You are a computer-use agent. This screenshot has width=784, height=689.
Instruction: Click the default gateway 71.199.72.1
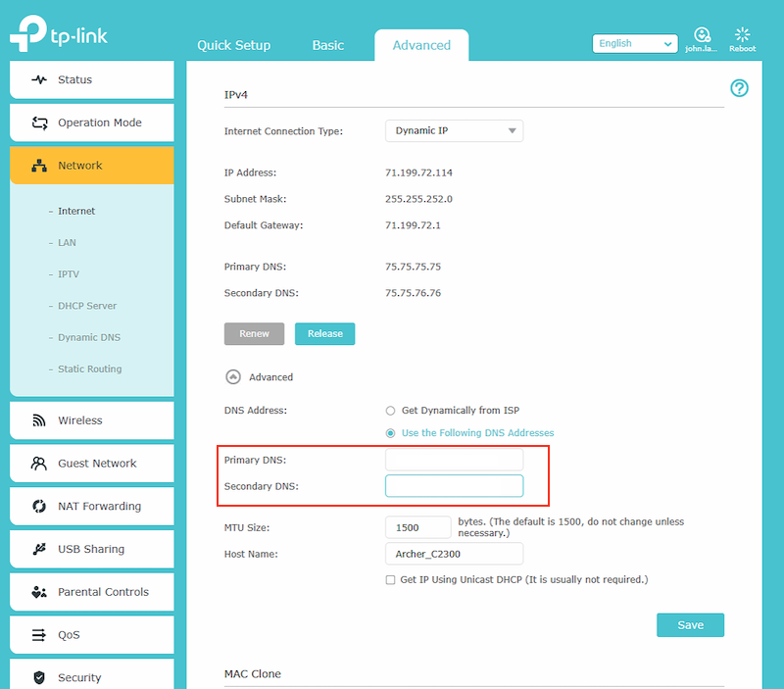(x=413, y=225)
